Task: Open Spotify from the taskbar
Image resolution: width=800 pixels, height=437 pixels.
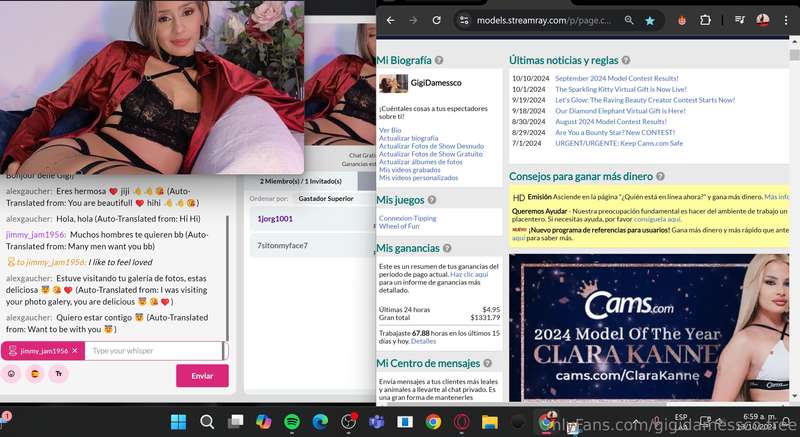Action: pyautogui.click(x=292, y=422)
